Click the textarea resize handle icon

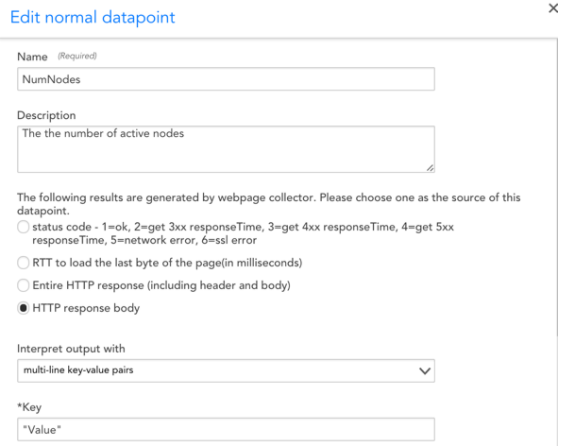[x=430, y=168]
